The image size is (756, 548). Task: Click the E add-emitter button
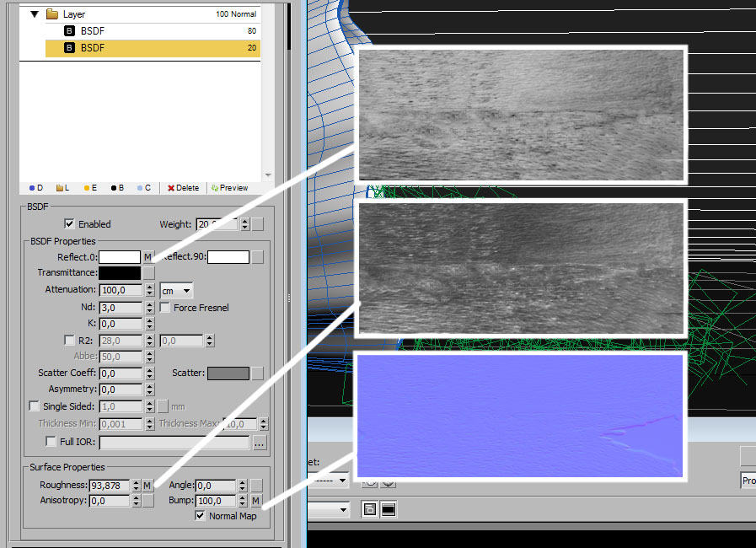[90, 188]
